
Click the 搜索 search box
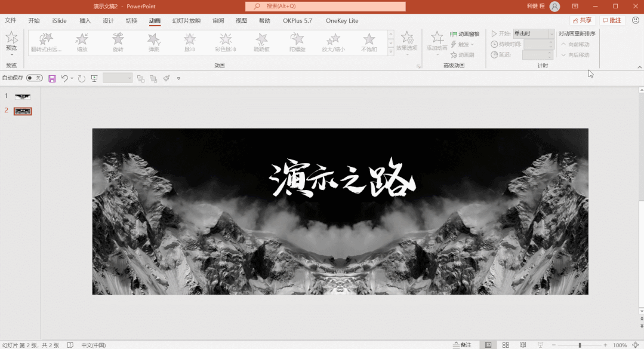tap(325, 6)
